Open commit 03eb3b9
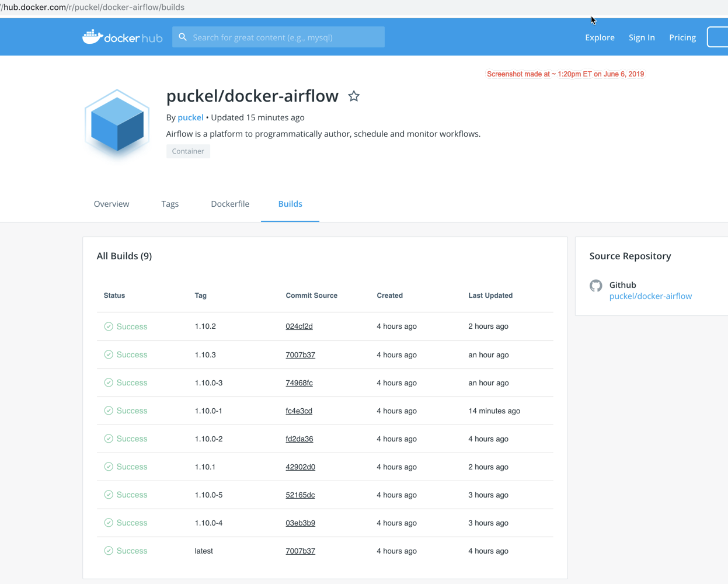728x584 pixels. coord(300,523)
